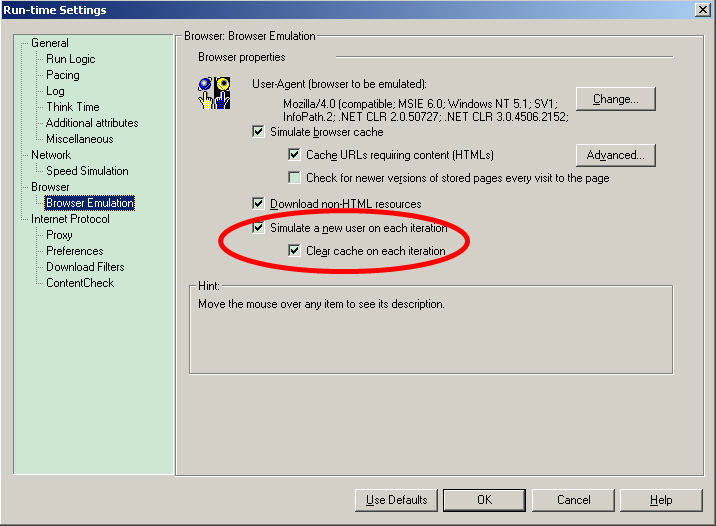The width and height of the screenshot is (716, 526).
Task: Open Preferences under Internet Protocol
Action: pos(74,251)
